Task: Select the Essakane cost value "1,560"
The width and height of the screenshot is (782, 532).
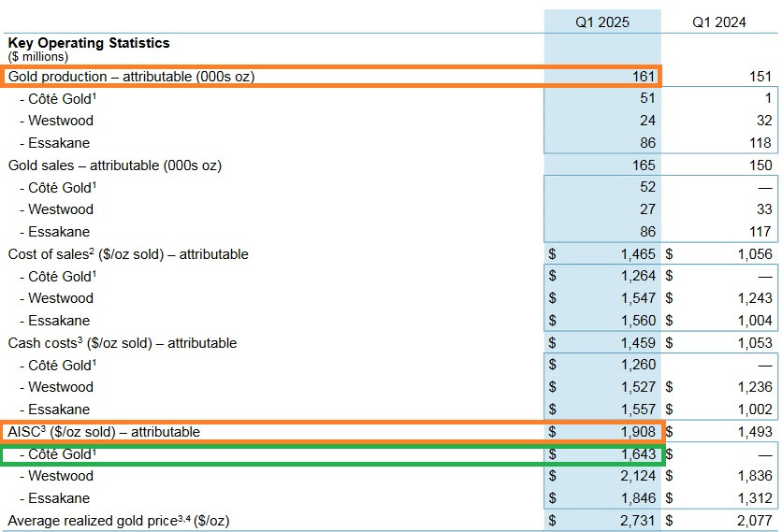Action: [638, 321]
